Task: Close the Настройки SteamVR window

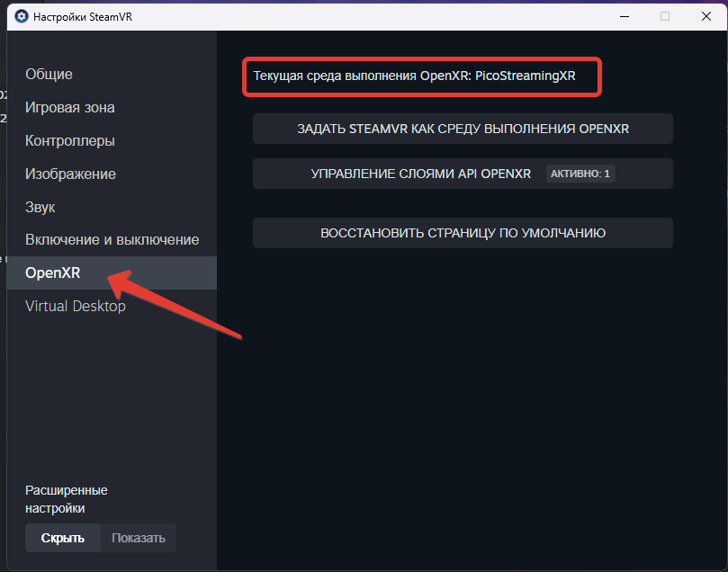Action: (706, 17)
